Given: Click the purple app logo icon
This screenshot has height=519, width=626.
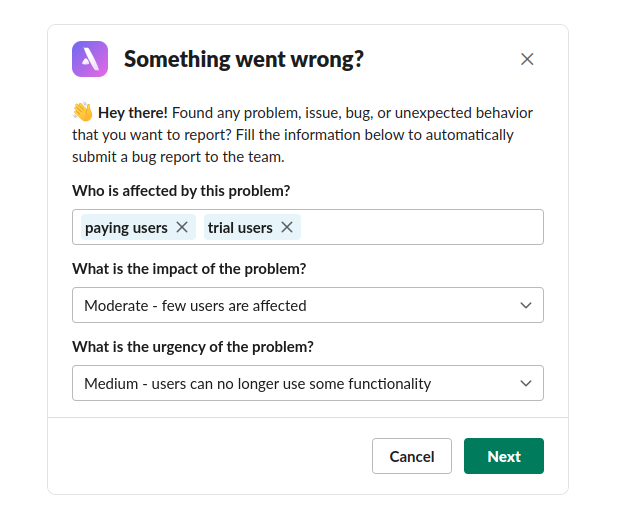Looking at the screenshot, I should tap(90, 60).
